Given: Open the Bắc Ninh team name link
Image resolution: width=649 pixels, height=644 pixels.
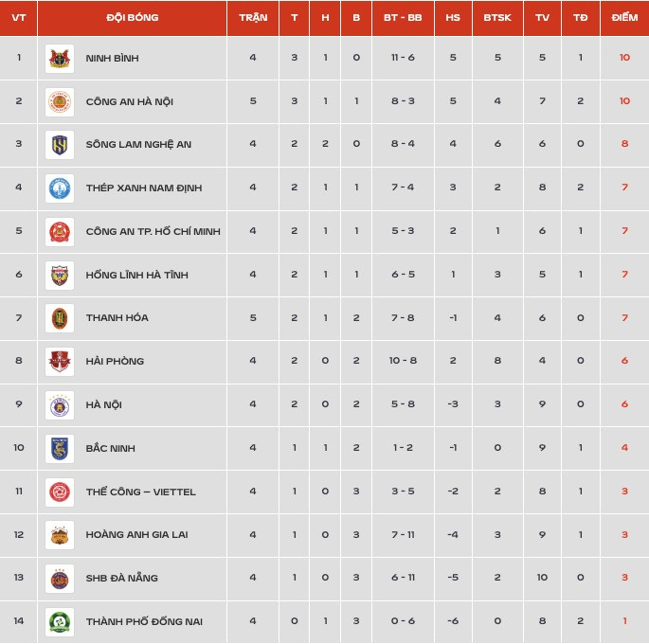Looking at the screenshot, I should coord(111,448).
